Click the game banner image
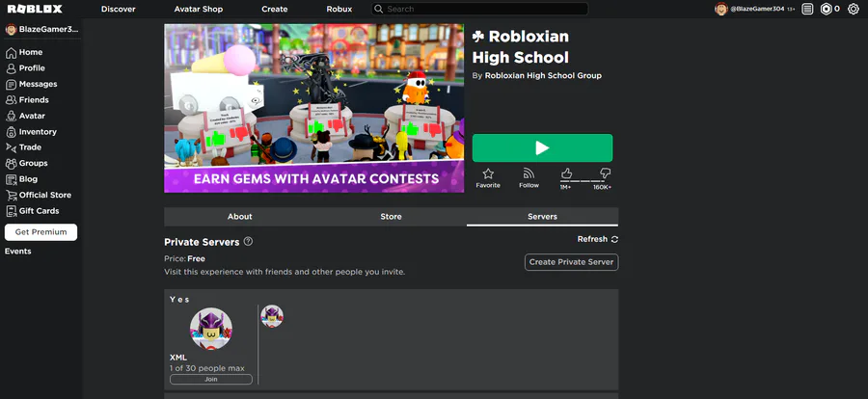The height and width of the screenshot is (399, 868). tap(313, 109)
